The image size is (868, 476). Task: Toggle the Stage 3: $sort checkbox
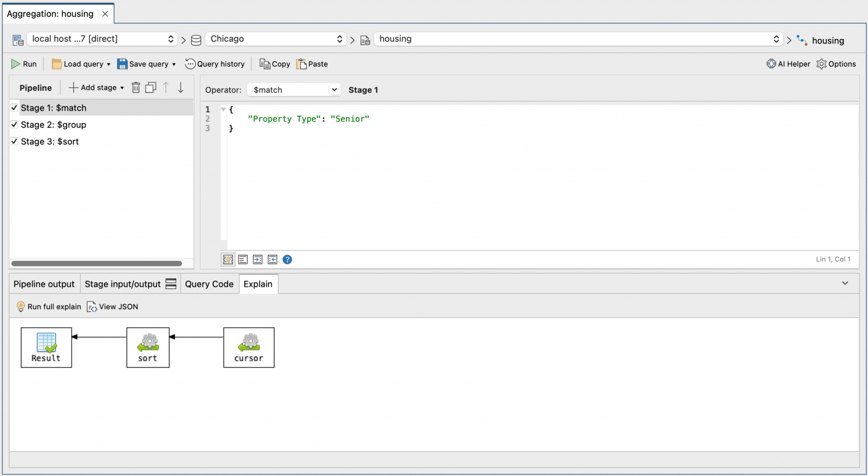coord(14,141)
